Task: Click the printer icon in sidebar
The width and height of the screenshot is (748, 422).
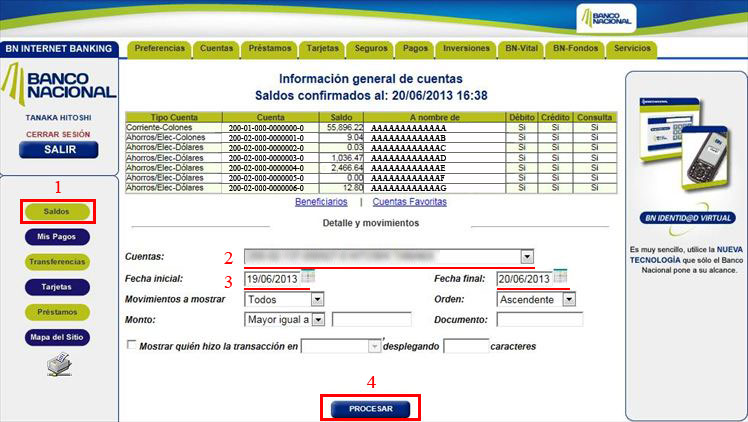Action: pos(60,364)
